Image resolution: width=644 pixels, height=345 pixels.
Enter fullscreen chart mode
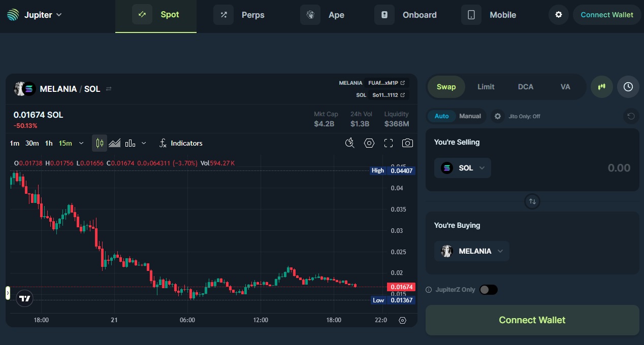click(x=389, y=143)
